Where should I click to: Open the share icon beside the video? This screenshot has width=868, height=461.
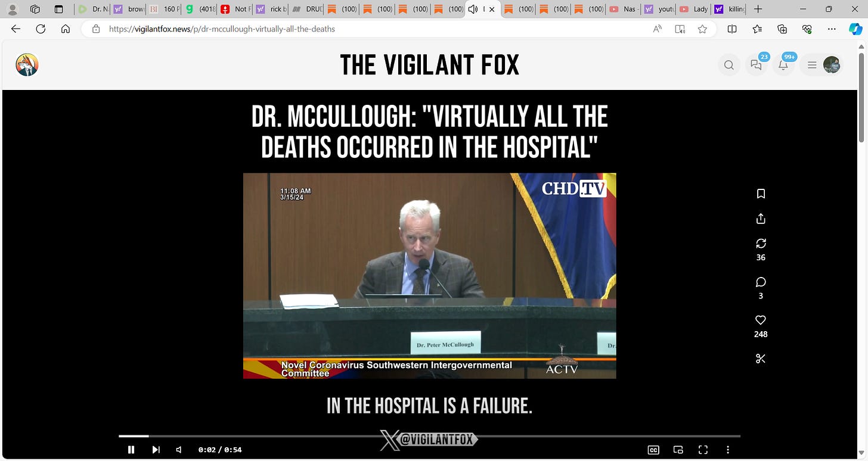[761, 219]
